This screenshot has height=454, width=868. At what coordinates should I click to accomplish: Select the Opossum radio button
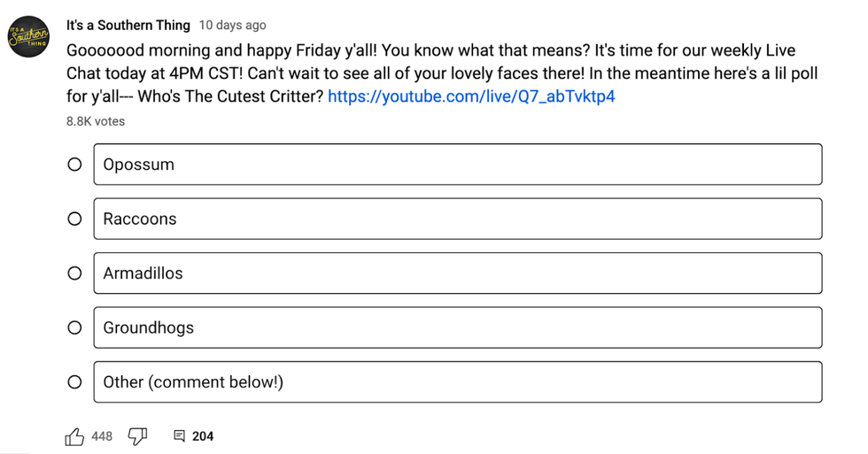point(75,165)
